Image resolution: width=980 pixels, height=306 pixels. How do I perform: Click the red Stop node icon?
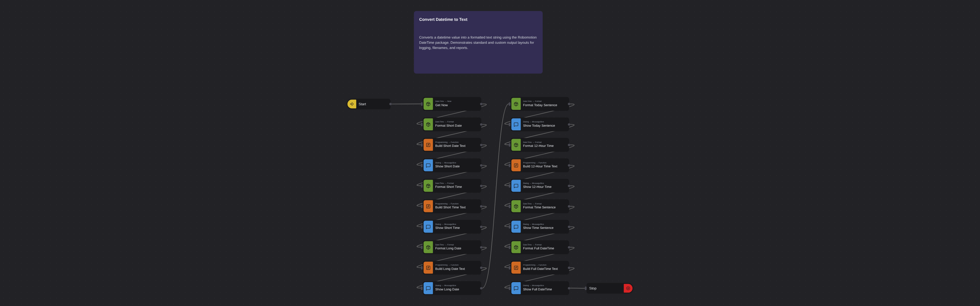coord(628,289)
